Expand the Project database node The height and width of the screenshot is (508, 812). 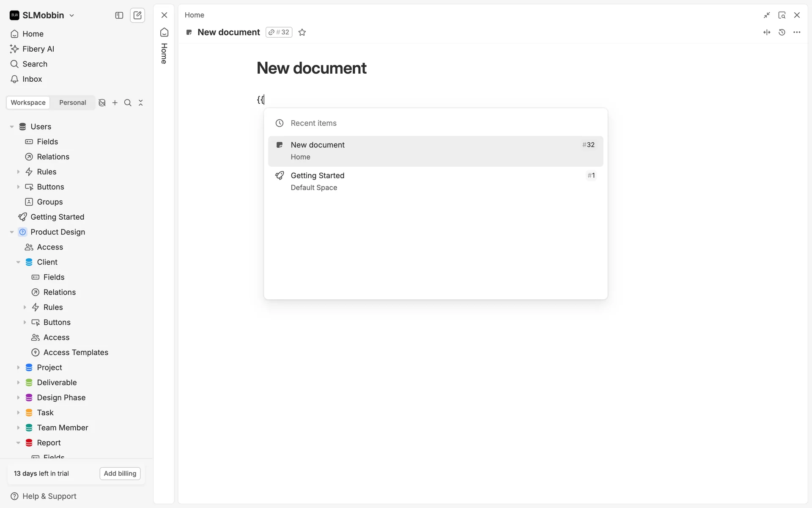click(18, 367)
